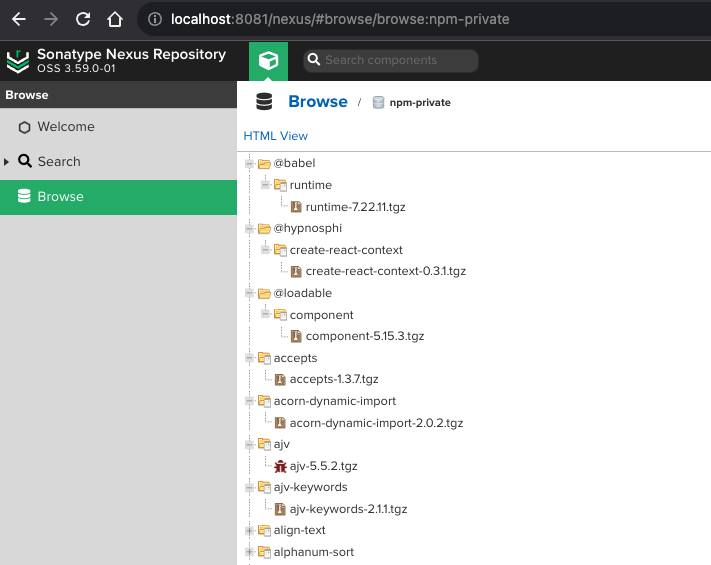Select the create-react-context folder row
Viewport: 711px width, 565px height.
(346, 250)
